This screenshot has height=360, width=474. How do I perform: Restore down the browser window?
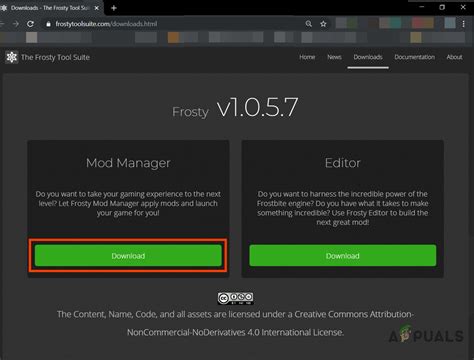tap(442, 7)
